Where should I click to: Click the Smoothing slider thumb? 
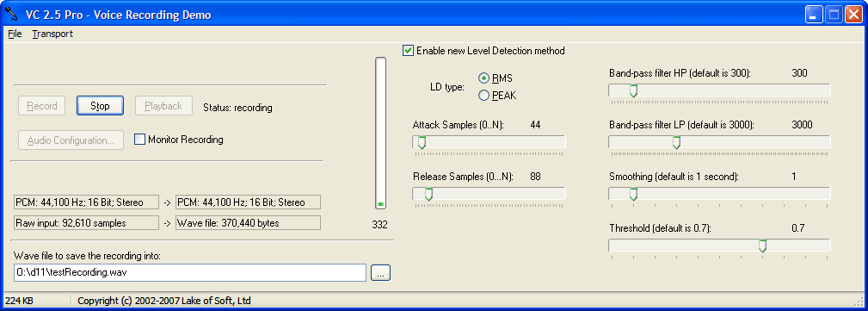tap(634, 194)
